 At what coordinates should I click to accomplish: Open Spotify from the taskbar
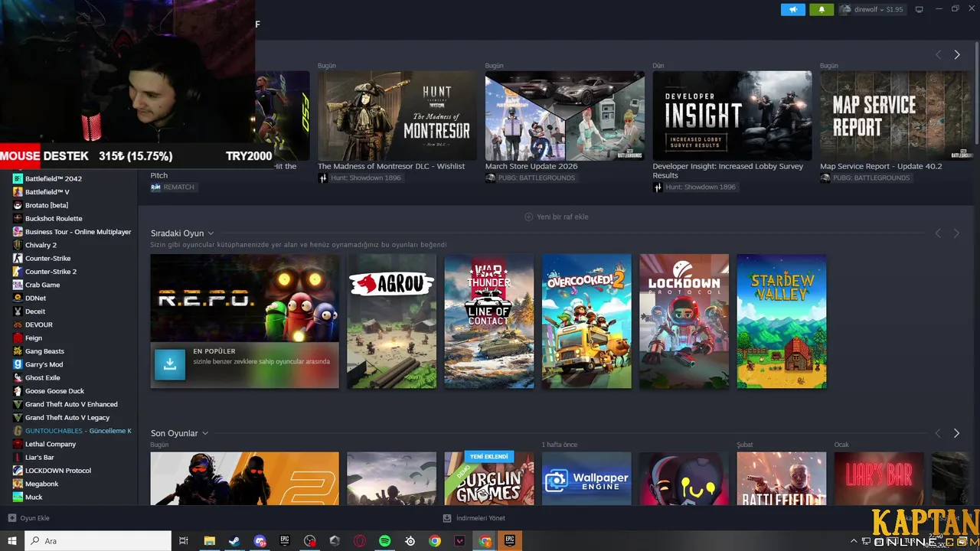(x=384, y=541)
